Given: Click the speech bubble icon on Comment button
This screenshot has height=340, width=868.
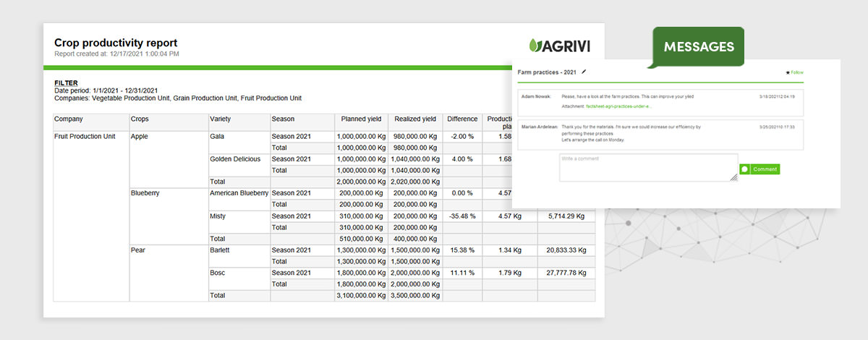Looking at the screenshot, I should coord(744,169).
